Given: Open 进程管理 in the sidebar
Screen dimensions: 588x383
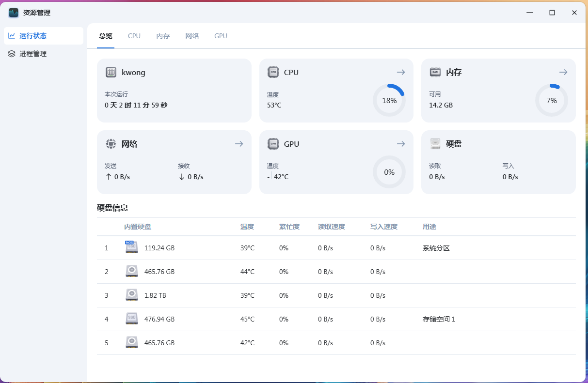Looking at the screenshot, I should [x=33, y=54].
